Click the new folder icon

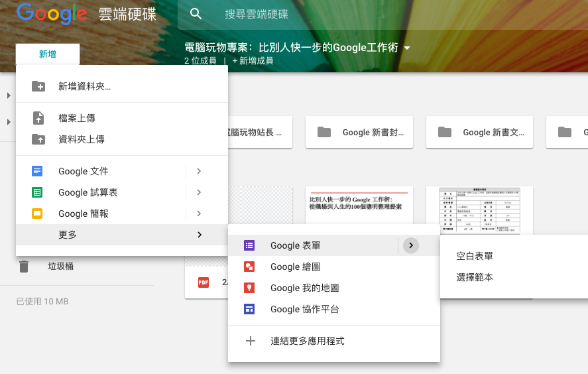pos(38,86)
